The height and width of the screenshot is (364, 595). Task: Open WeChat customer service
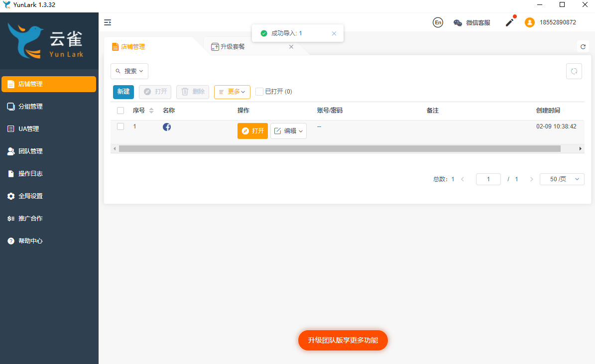[x=472, y=23]
